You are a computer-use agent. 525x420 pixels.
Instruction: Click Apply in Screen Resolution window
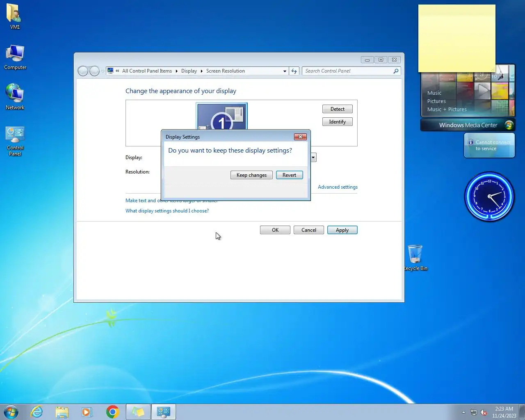click(x=342, y=230)
